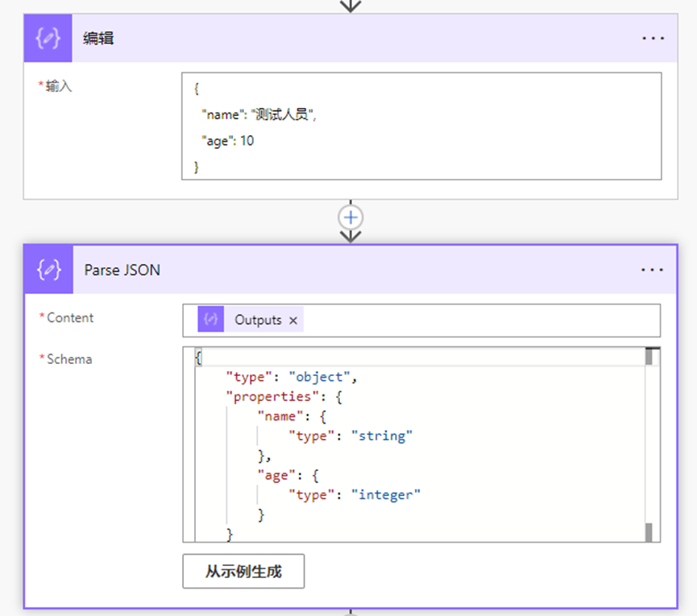Click the Outputs token's dynamic content icon

210,319
